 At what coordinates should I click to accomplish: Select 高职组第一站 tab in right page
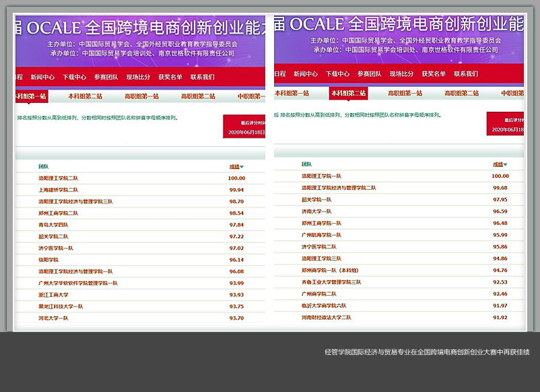coord(405,93)
